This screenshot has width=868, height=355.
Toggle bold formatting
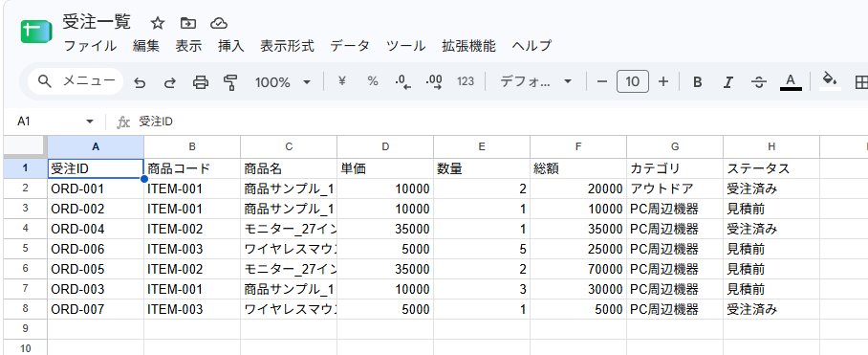point(698,82)
